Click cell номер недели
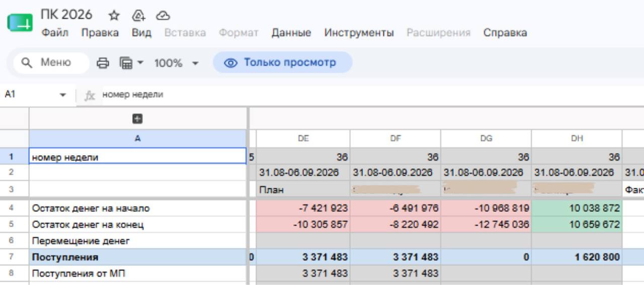 (x=138, y=156)
